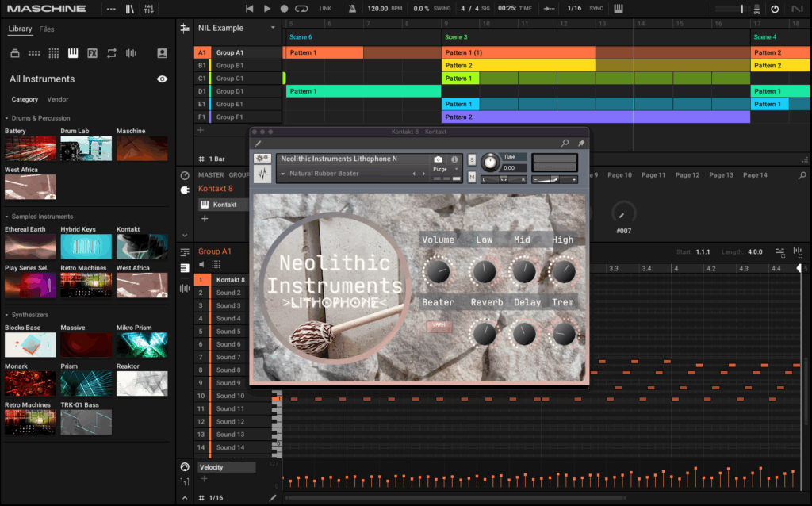Open the Kontakt instrument info icon
Screen dimensions: 812x506
pos(454,159)
